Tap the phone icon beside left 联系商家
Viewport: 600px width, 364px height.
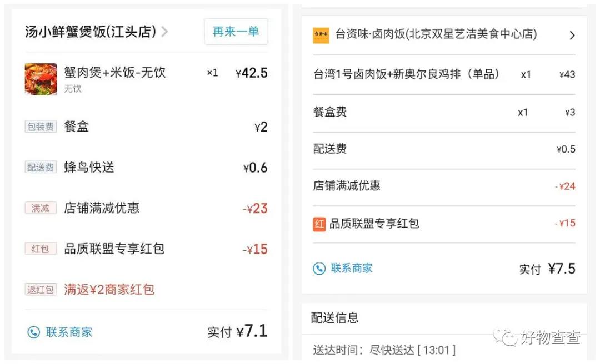tap(34, 332)
